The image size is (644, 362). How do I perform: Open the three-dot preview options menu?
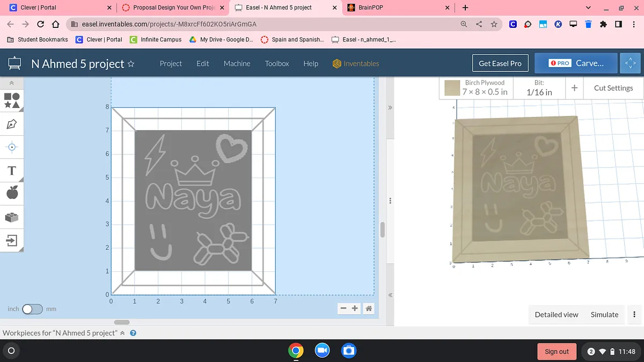(634, 315)
